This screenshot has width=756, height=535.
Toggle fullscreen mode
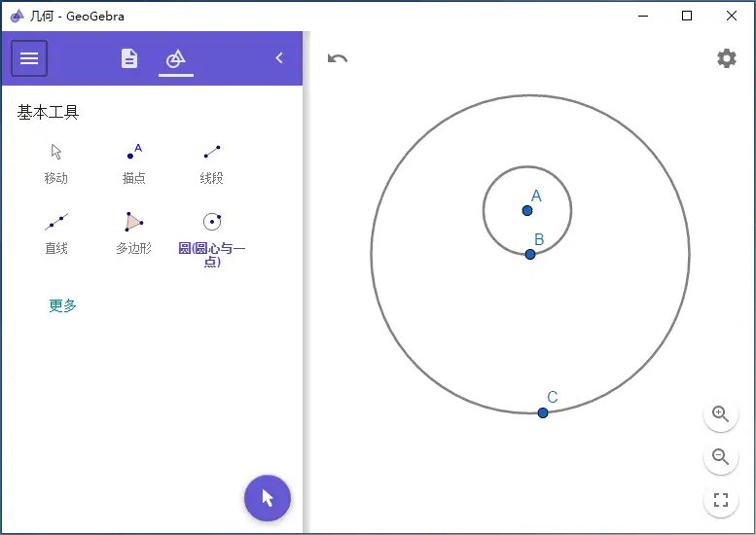[721, 500]
